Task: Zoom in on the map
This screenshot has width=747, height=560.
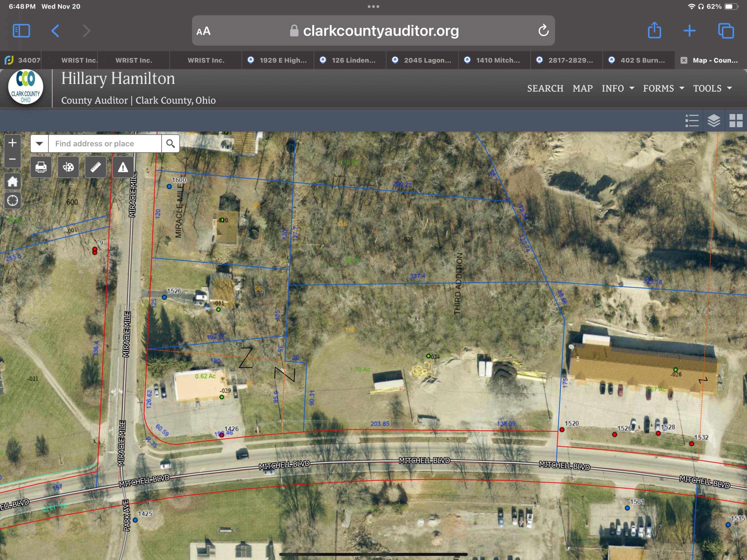Action: (x=12, y=143)
